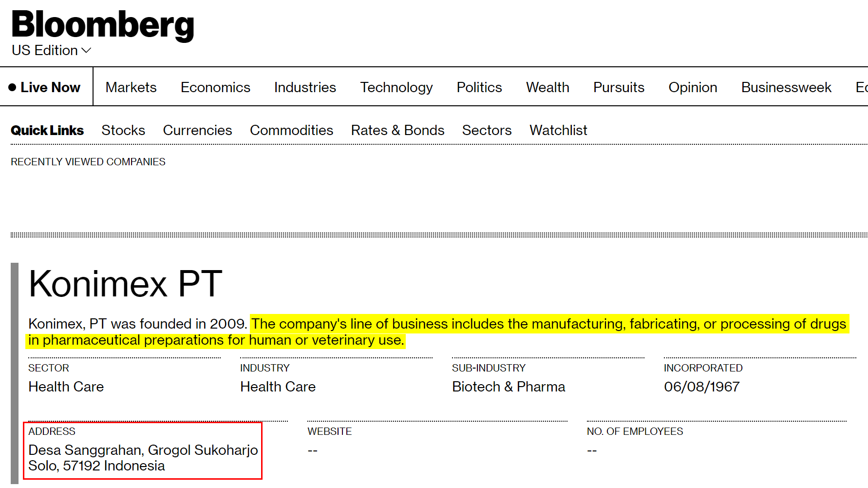Open the Markets menu
This screenshot has width=868, height=488.
(x=131, y=87)
